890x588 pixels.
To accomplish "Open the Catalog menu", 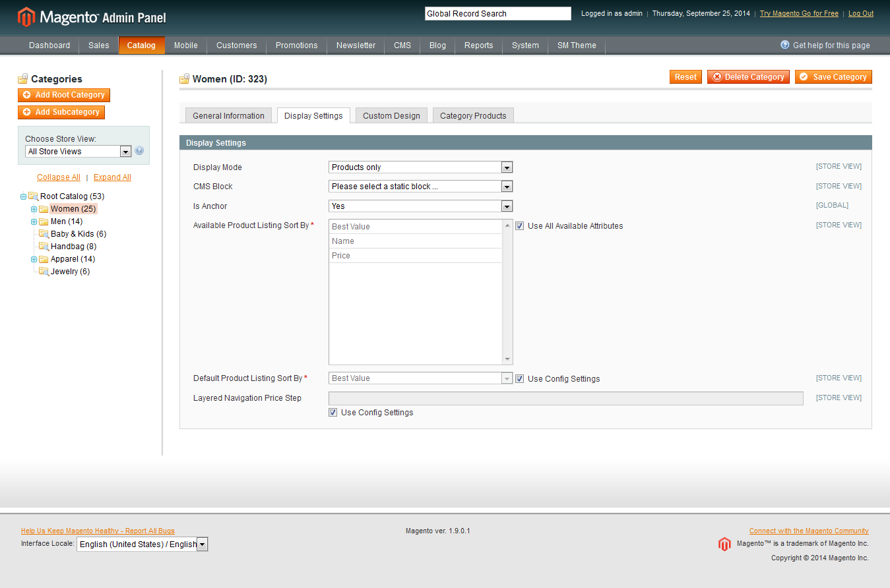I will [141, 45].
